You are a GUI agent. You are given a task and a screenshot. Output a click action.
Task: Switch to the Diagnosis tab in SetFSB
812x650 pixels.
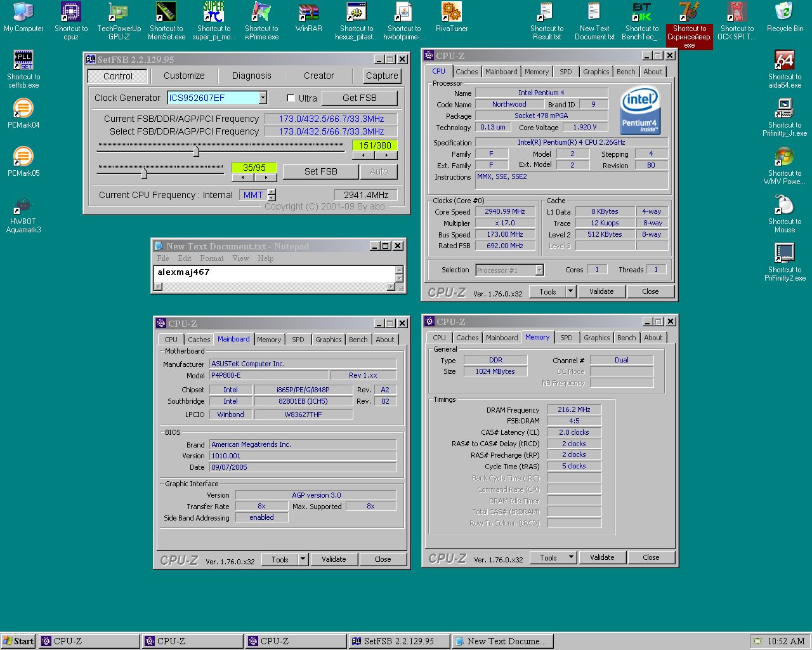click(251, 76)
